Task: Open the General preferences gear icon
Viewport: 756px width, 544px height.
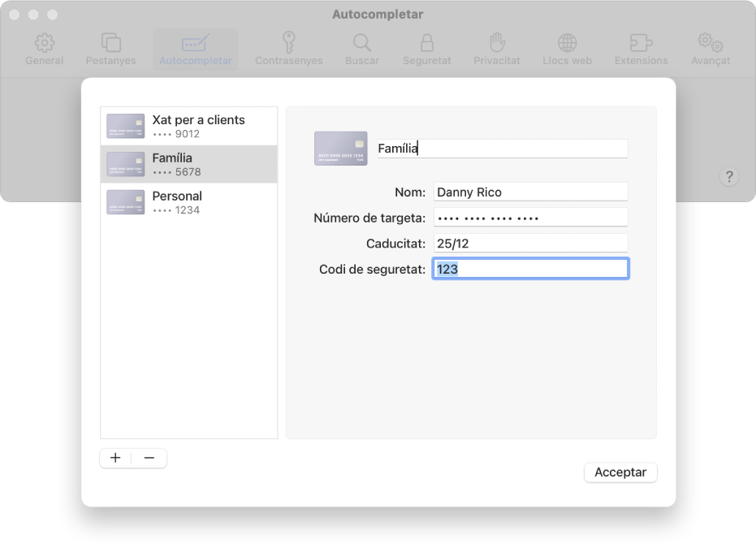Action: point(45,43)
